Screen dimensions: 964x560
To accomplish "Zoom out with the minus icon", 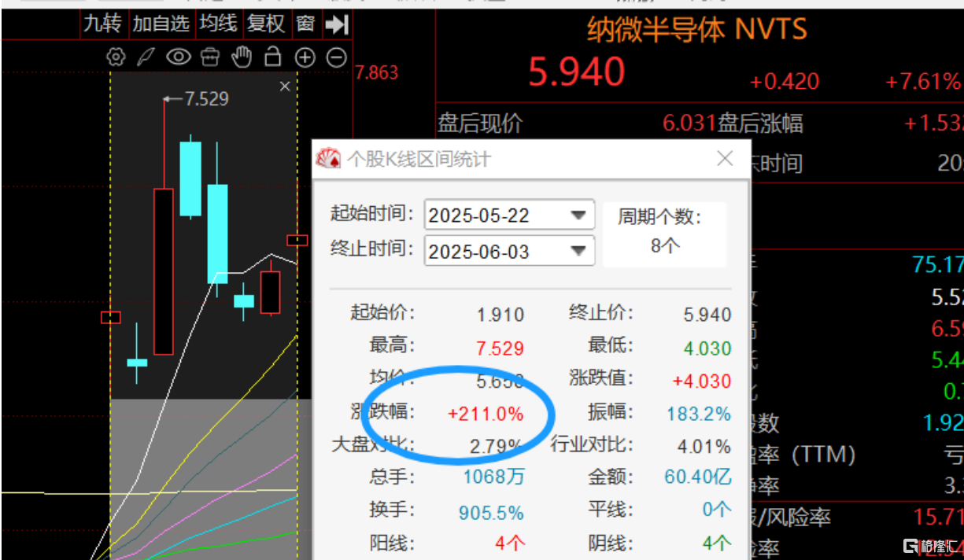I will 336,57.
